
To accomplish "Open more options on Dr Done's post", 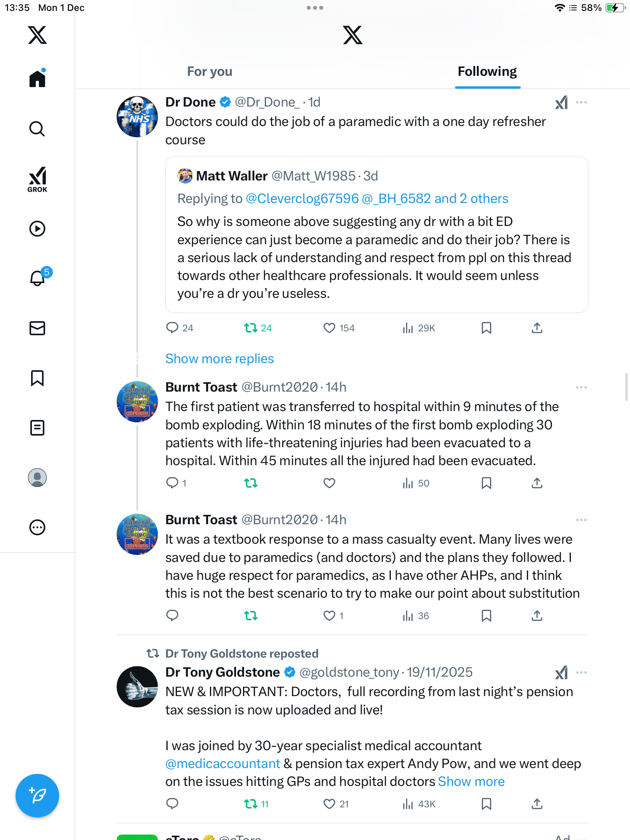I will tap(581, 103).
